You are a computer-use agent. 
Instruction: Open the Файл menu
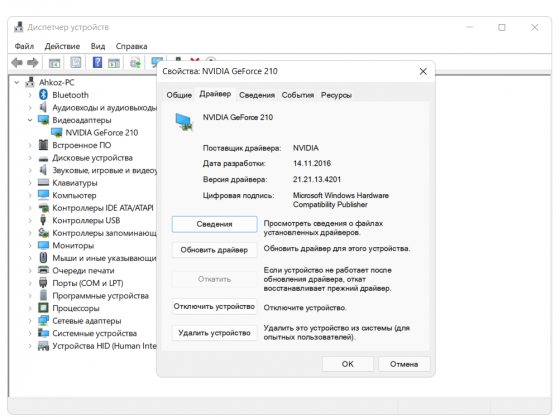click(24, 46)
